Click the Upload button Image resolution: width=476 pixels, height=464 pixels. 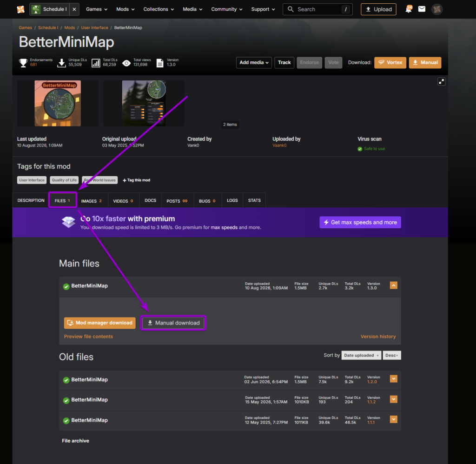coord(378,9)
